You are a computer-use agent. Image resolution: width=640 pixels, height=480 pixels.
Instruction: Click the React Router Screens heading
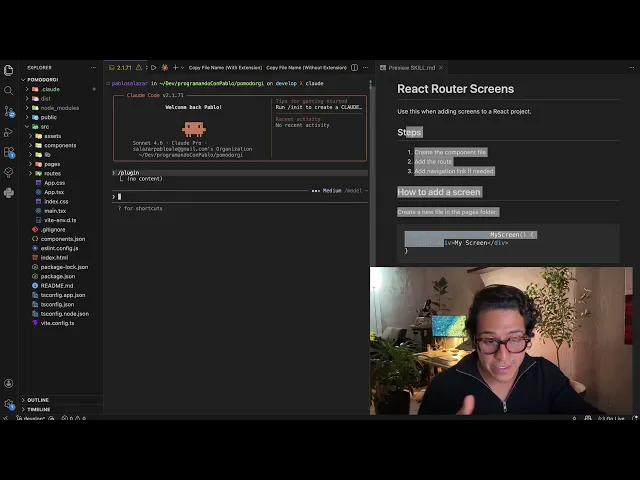(456, 89)
